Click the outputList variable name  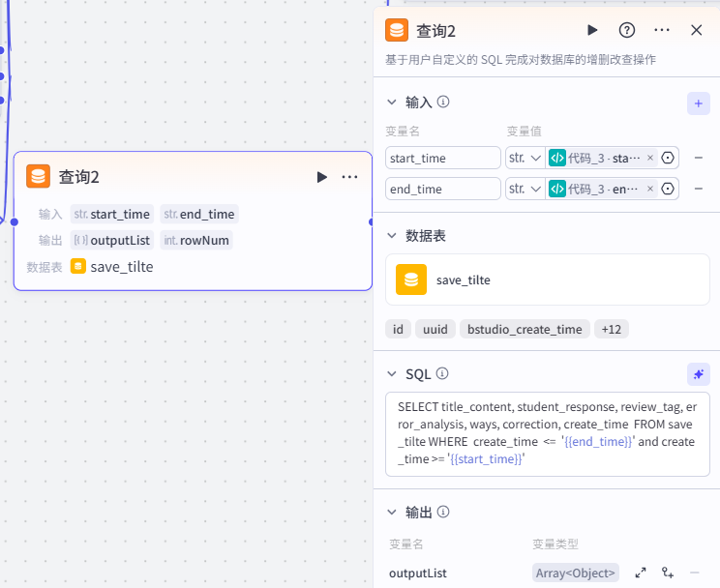418,573
